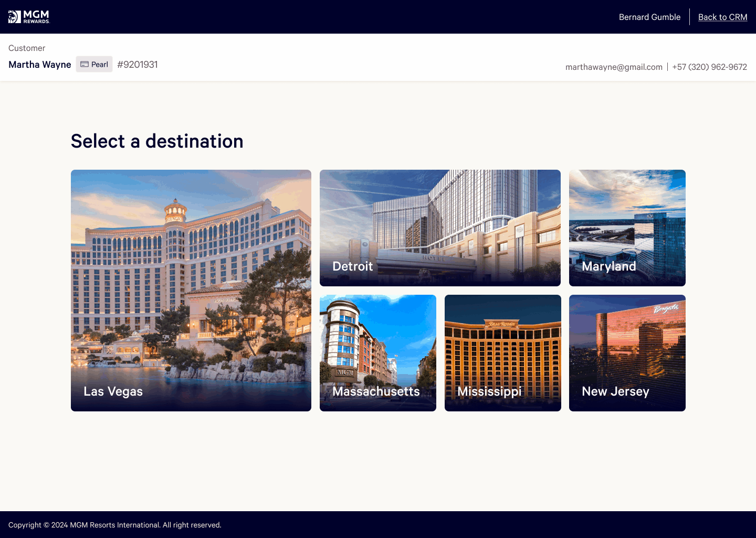This screenshot has height=538, width=756.
Task: Select the Las Vegas destination card
Action: [191, 291]
